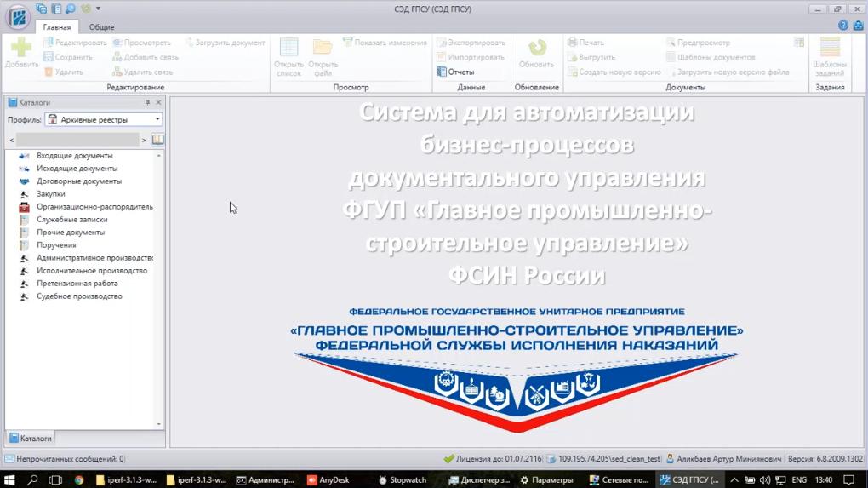Click the first quick access toolbar icon
Screen dimensions: 868x488
coord(41,9)
